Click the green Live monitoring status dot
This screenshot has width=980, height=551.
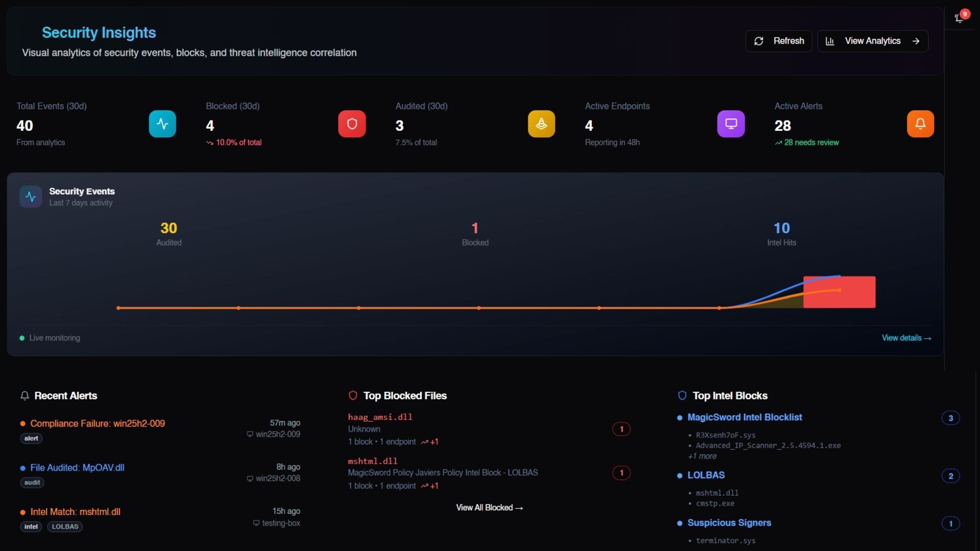point(22,338)
